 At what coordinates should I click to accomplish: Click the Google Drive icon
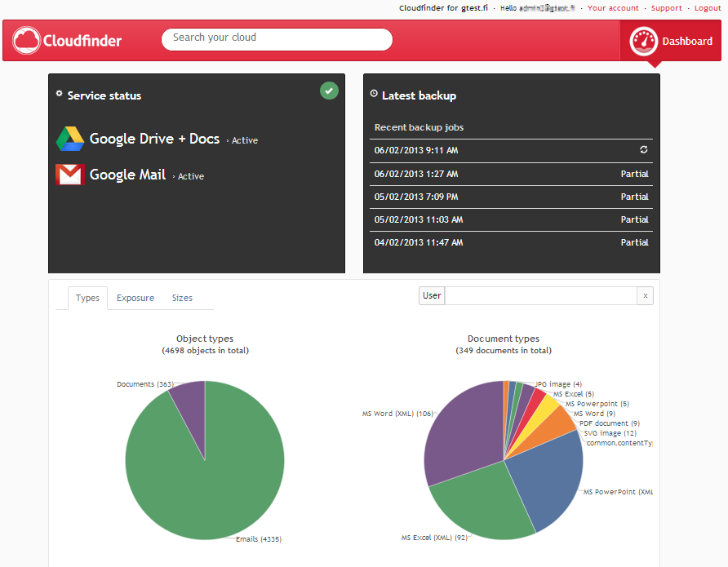pos(70,139)
